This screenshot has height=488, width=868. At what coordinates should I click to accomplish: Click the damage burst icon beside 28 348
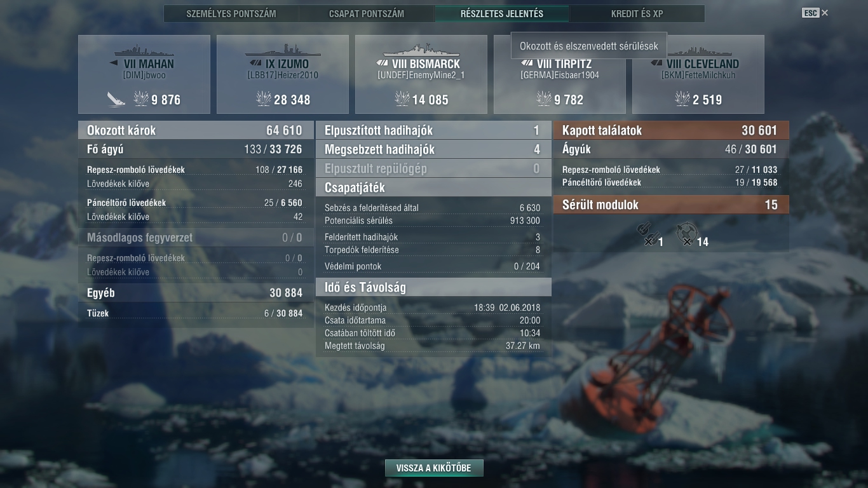point(263,98)
